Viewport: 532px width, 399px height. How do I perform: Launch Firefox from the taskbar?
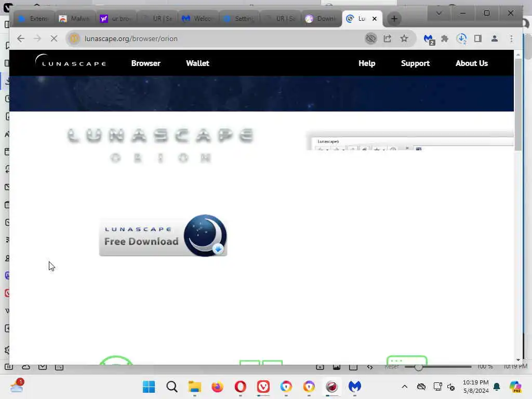(x=218, y=387)
